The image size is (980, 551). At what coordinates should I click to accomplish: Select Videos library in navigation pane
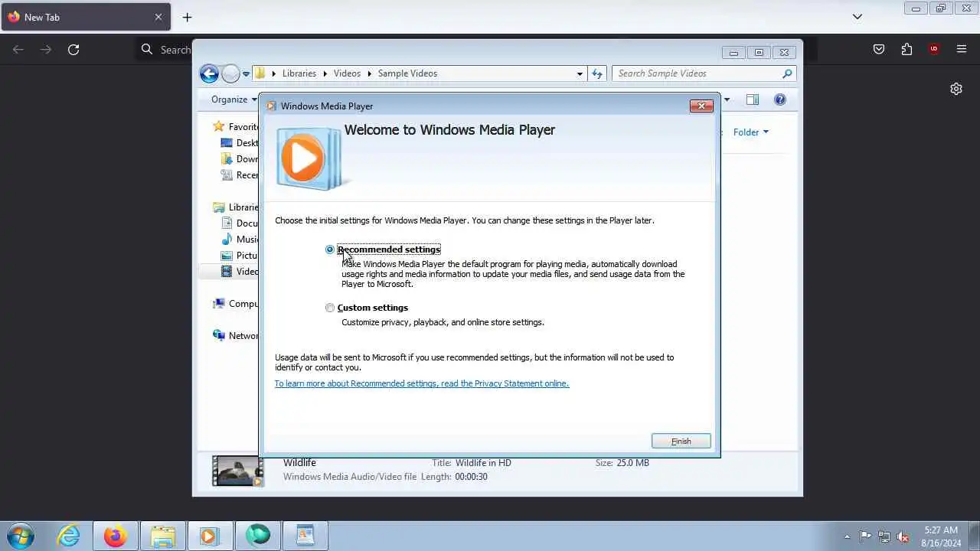pyautogui.click(x=240, y=272)
